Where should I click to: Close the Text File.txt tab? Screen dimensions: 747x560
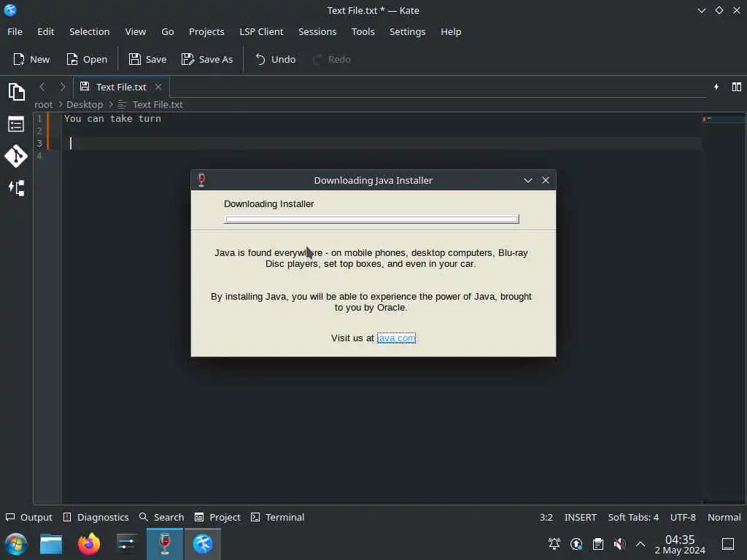coord(158,87)
